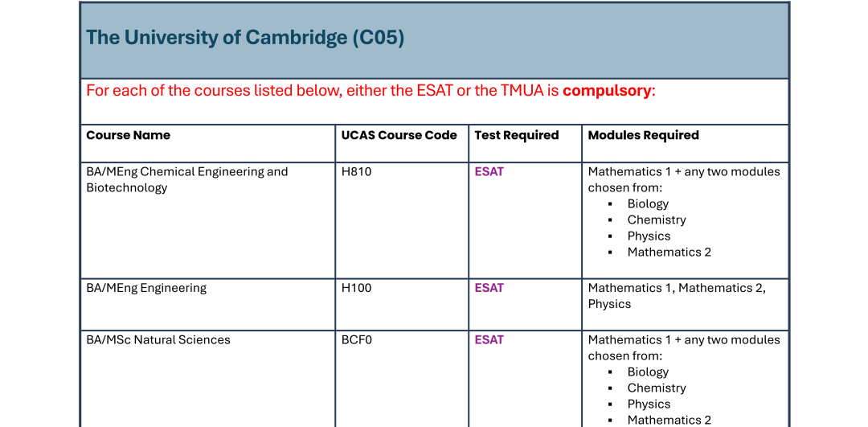Click course code H100
Screen dimensions: 868x427
click(x=357, y=288)
